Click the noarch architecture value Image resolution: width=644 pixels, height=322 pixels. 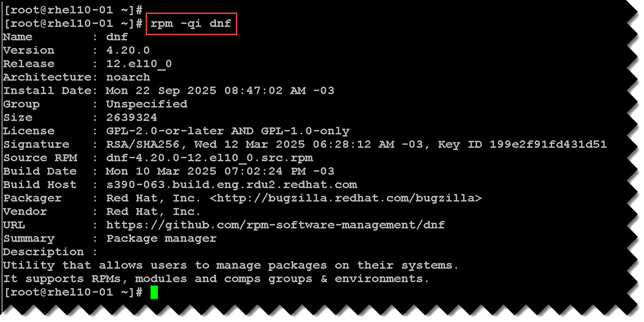tap(128, 77)
